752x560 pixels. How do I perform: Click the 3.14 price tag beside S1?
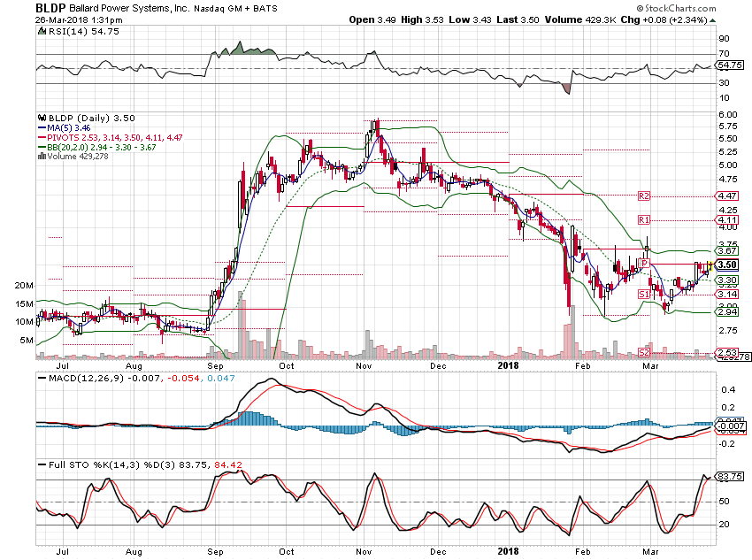(728, 294)
